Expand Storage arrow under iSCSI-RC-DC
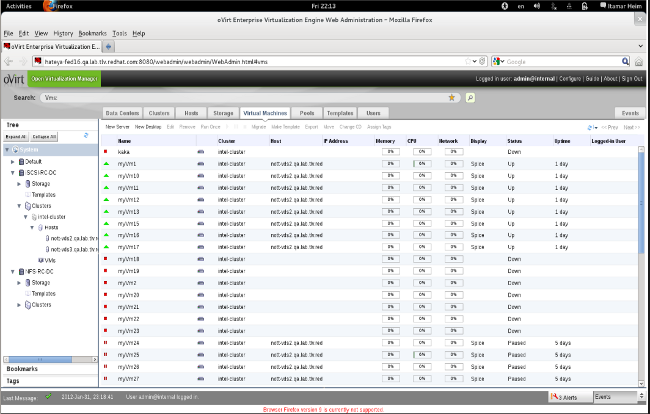Screen dimensions: 650x414 click(19, 184)
